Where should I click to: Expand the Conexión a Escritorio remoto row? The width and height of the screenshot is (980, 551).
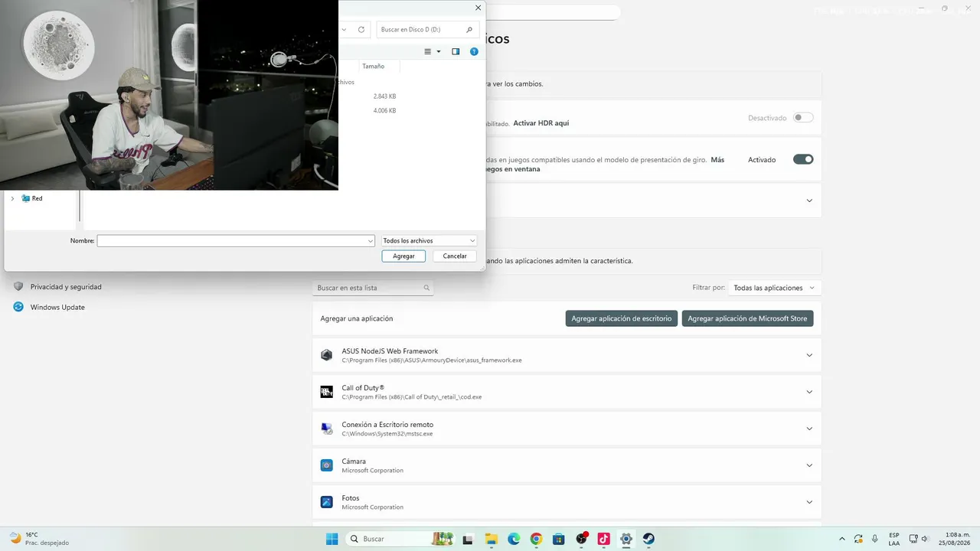click(809, 429)
